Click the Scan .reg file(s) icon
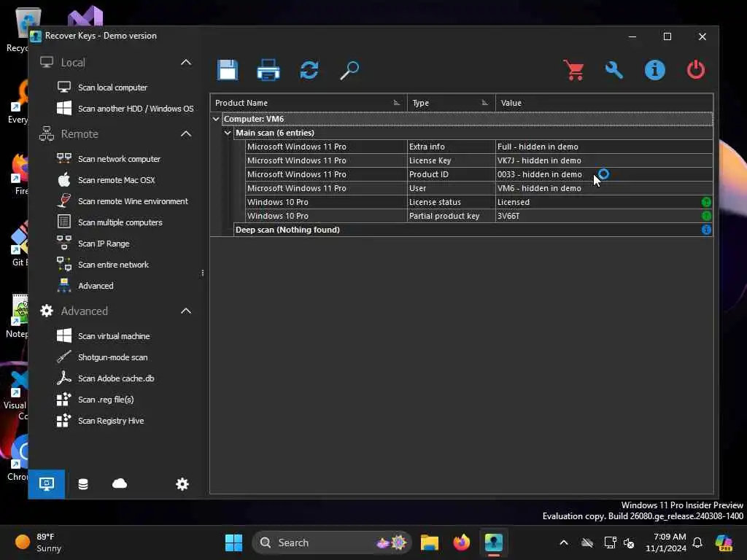 point(64,399)
